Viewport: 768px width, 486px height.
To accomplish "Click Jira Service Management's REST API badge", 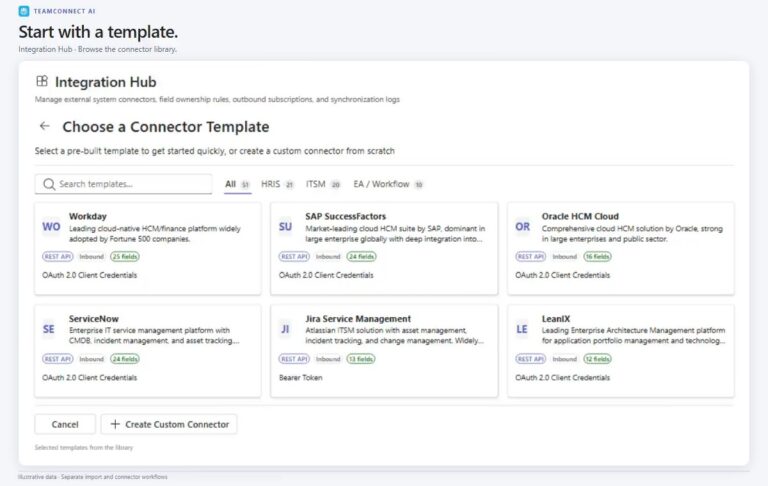I will [294, 359].
